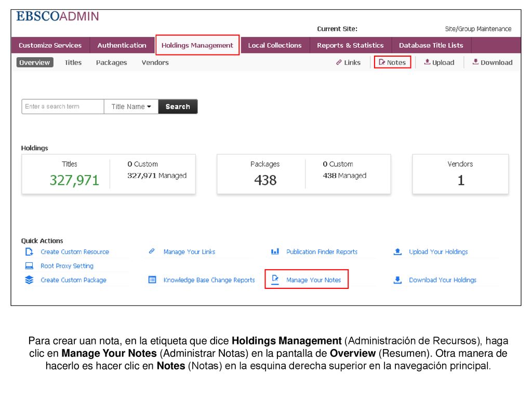
Task: Click the Manage Your Links chain icon
Action: coord(152,251)
